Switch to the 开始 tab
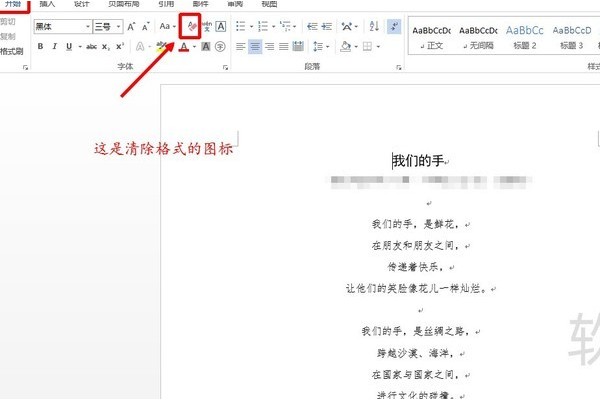This screenshot has height=400, width=600. pyautogui.click(x=13, y=4)
